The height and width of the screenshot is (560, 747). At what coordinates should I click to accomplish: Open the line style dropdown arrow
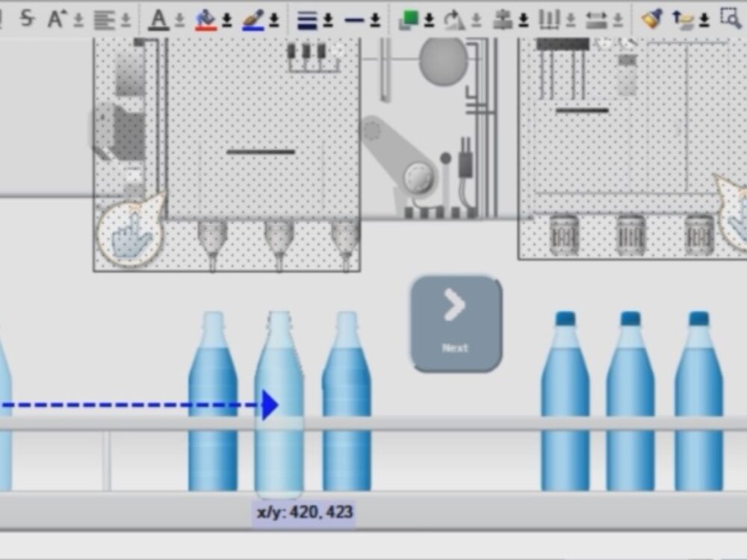pos(376,20)
